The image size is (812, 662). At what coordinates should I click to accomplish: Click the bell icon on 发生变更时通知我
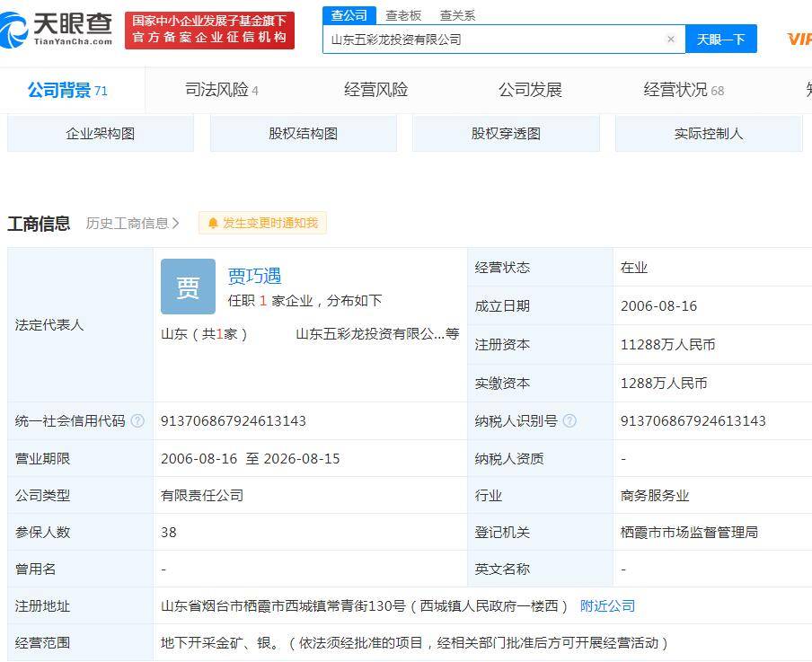click(x=212, y=223)
